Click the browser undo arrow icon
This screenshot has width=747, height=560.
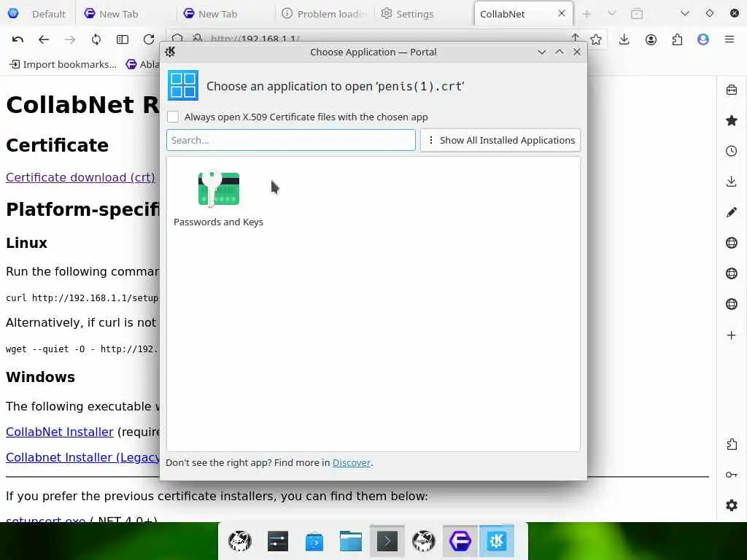tap(18, 39)
